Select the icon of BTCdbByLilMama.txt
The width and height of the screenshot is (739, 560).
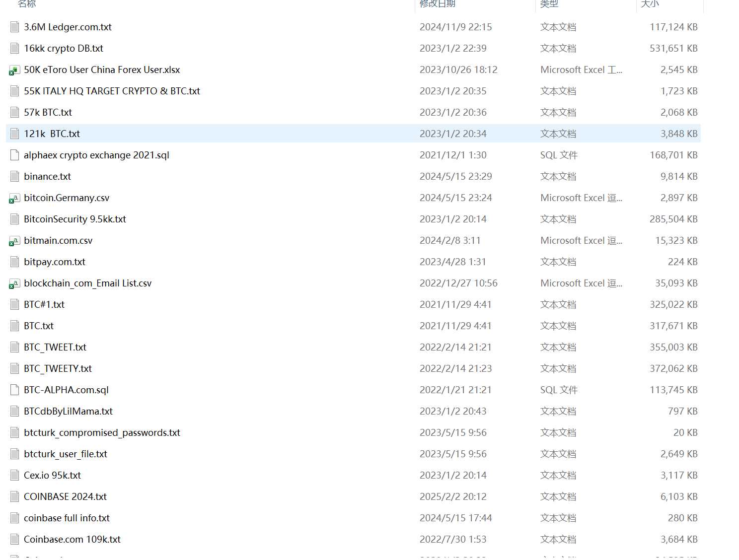14,411
